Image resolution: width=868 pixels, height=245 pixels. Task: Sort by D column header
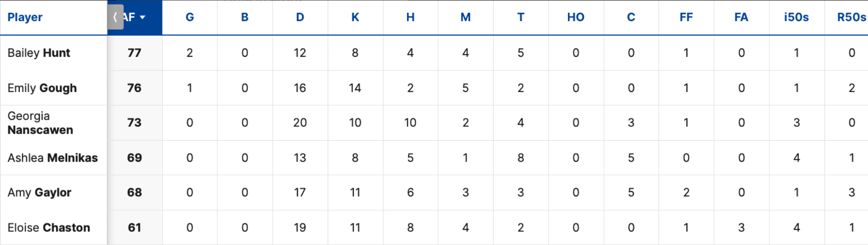tap(300, 17)
